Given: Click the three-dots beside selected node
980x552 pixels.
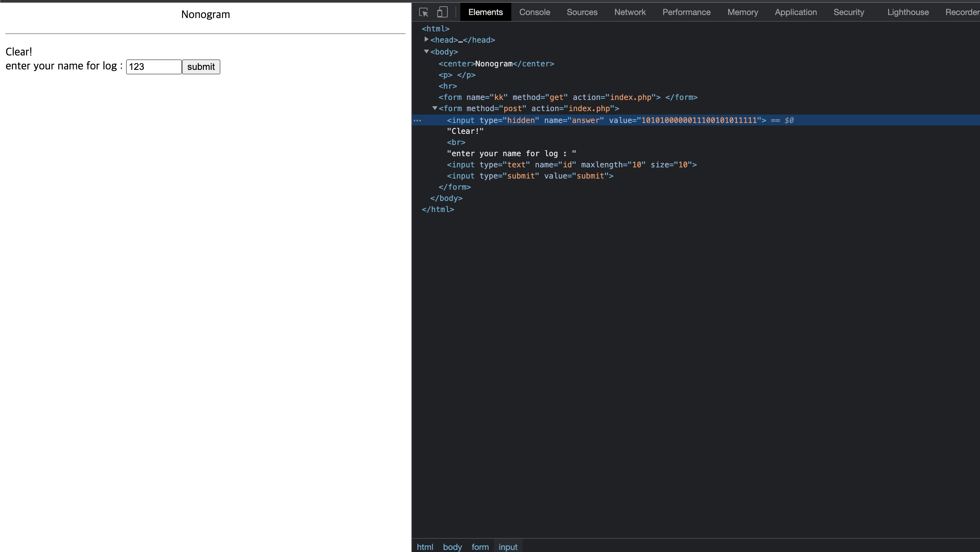Looking at the screenshot, I should coord(417,120).
